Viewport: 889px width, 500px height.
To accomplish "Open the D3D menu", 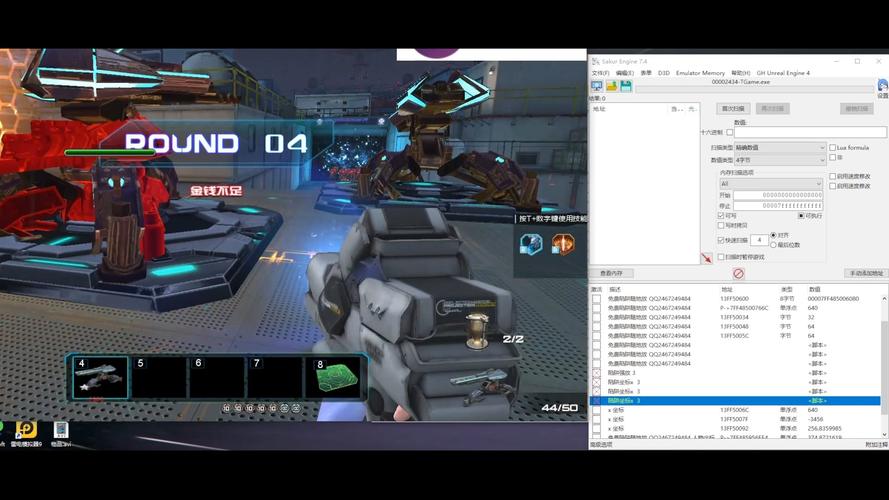I will click(x=664, y=73).
